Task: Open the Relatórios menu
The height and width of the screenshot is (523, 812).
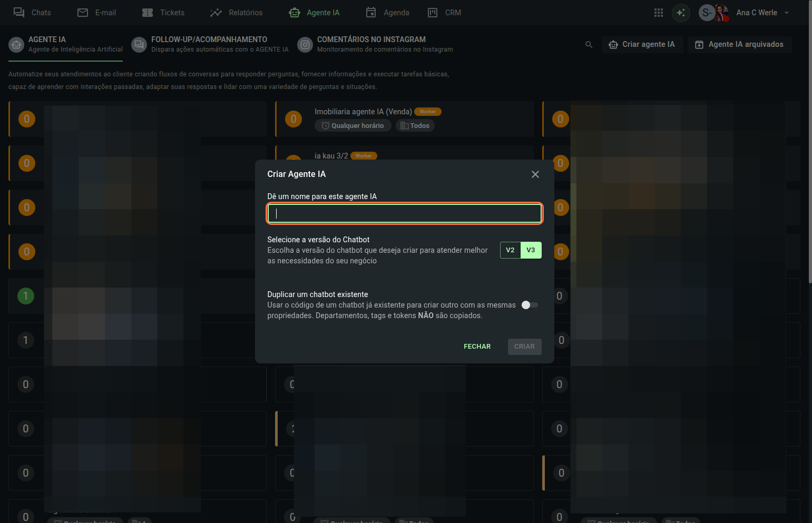Action: click(x=236, y=13)
